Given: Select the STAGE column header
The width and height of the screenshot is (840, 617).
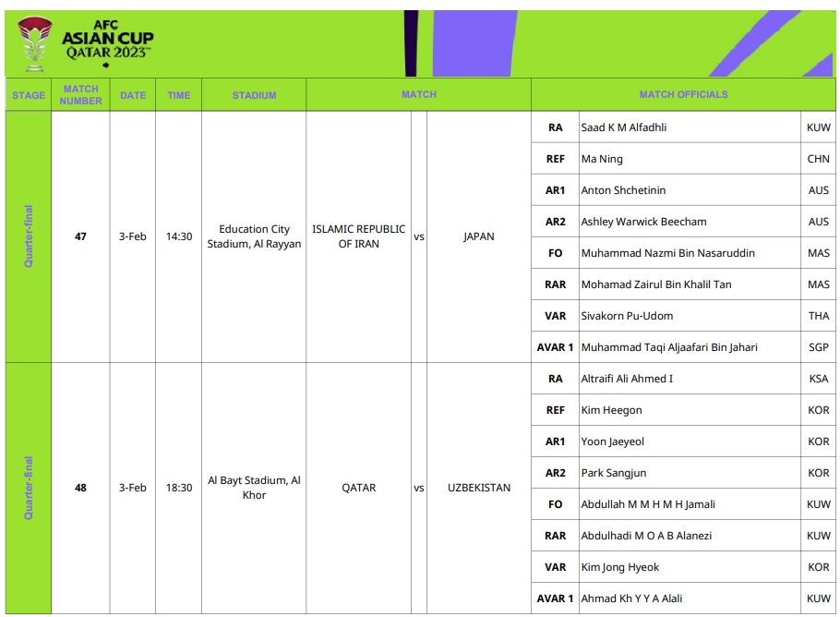Looking at the screenshot, I should pos(29,95).
